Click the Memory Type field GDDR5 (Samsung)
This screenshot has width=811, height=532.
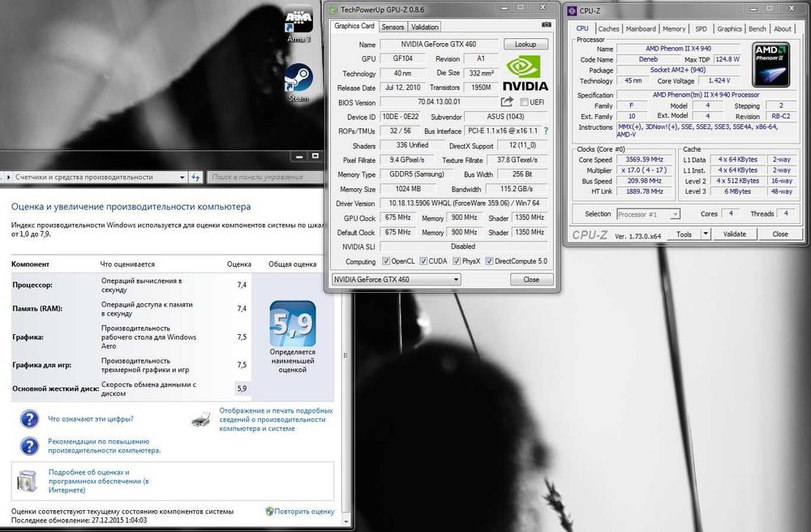tap(416, 174)
